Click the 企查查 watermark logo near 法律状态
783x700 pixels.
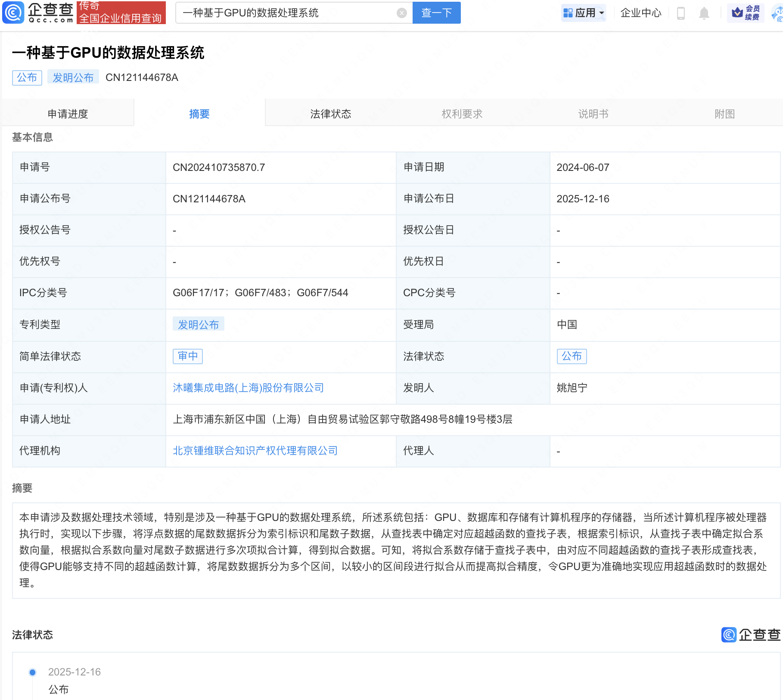tap(751, 635)
